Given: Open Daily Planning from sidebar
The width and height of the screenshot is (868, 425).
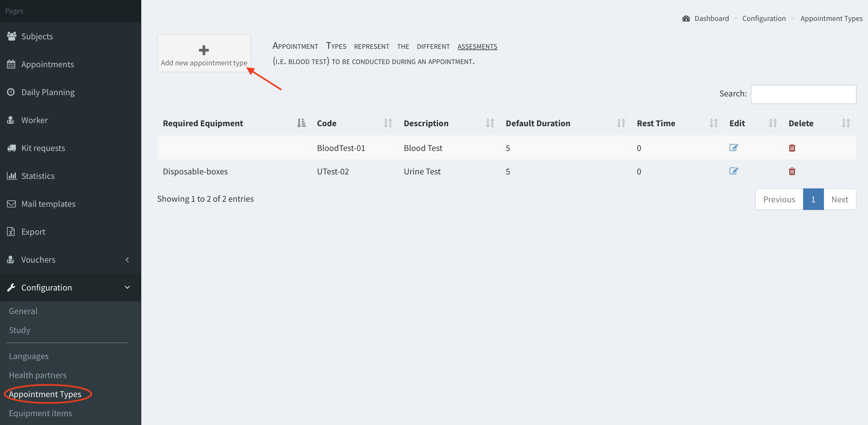Looking at the screenshot, I should click(48, 92).
